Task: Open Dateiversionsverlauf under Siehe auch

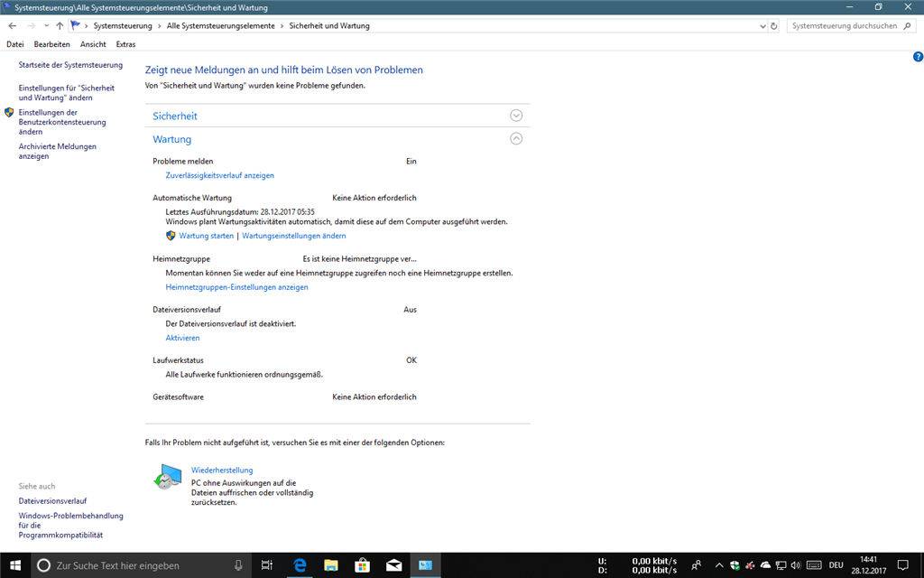Action: pos(52,500)
